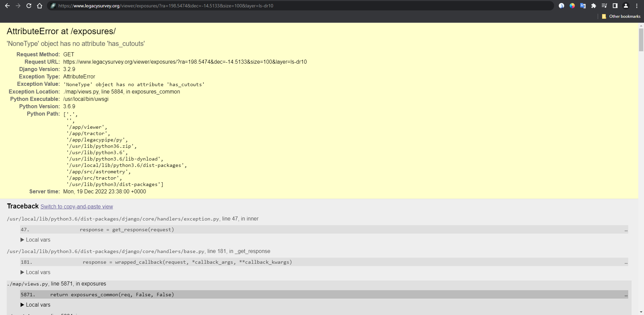Open the media controls playlist icon
The width and height of the screenshot is (644, 315).
click(604, 6)
